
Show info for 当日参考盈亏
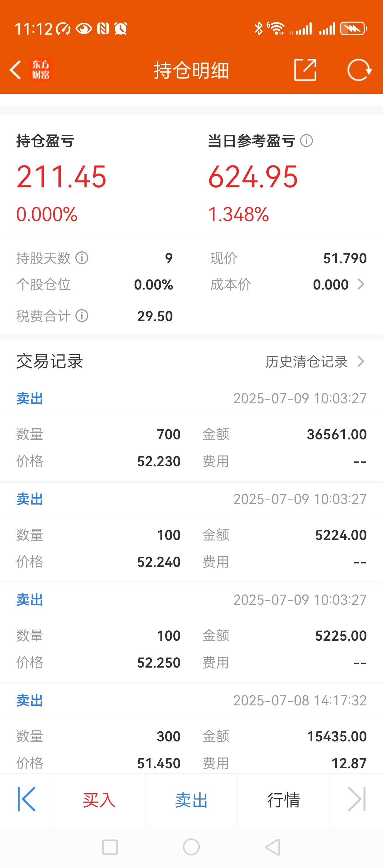tap(306, 140)
